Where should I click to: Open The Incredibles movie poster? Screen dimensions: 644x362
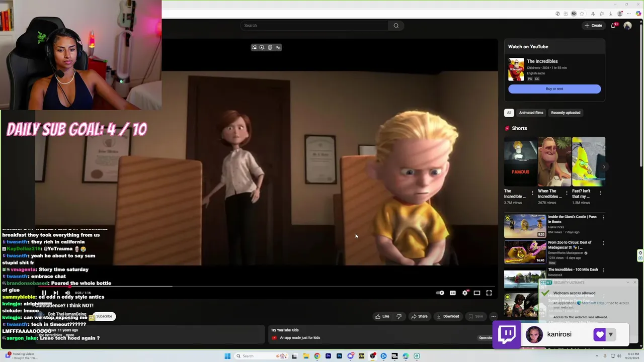pos(516,69)
